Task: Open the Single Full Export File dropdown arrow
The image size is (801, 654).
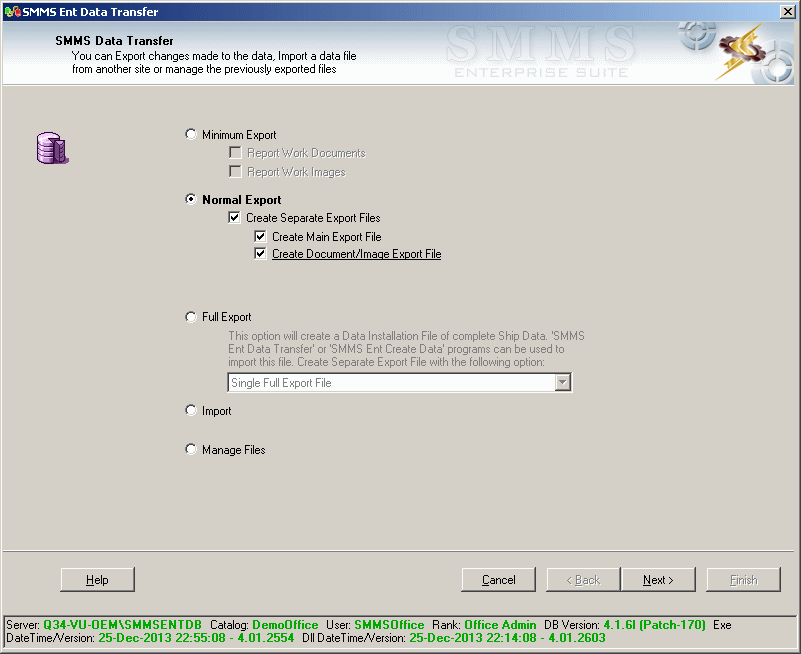Action: click(562, 382)
